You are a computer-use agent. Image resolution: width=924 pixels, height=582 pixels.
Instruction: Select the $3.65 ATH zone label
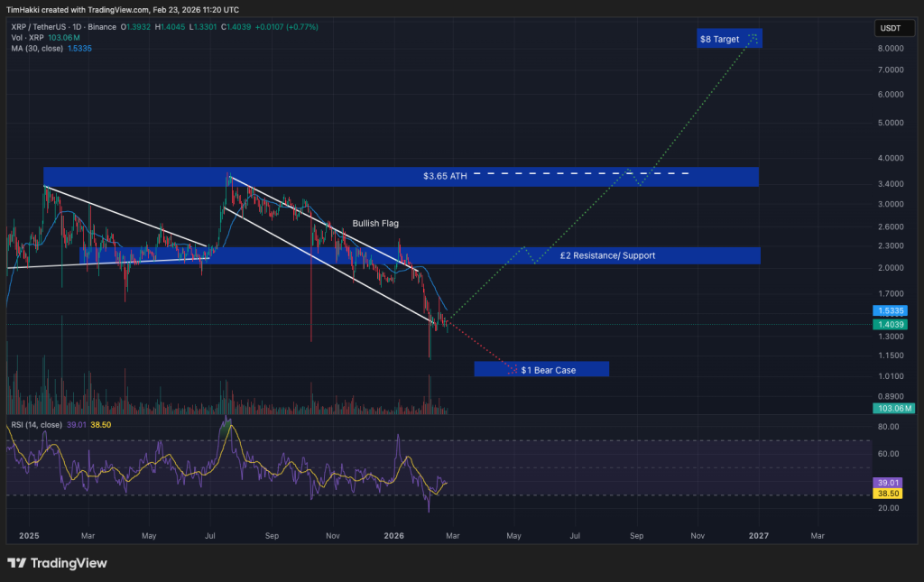tap(445, 177)
